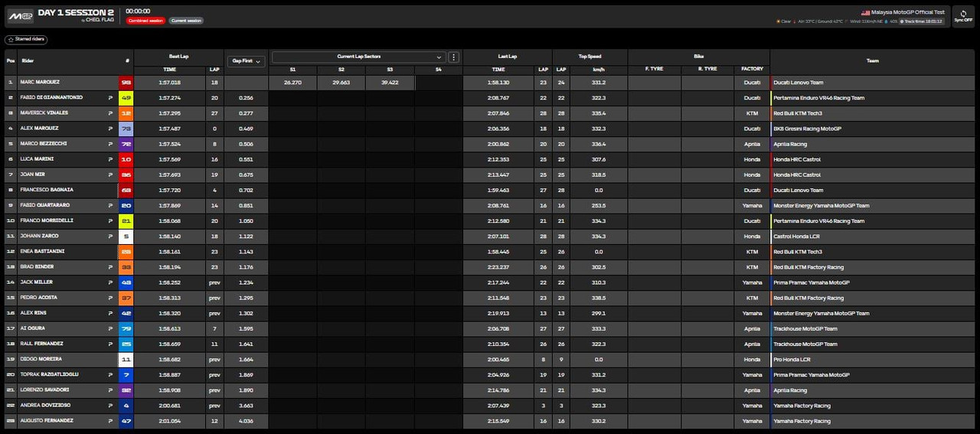The width and height of the screenshot is (980, 434).
Task: Click the Malaysia flag icon
Action: point(865,12)
